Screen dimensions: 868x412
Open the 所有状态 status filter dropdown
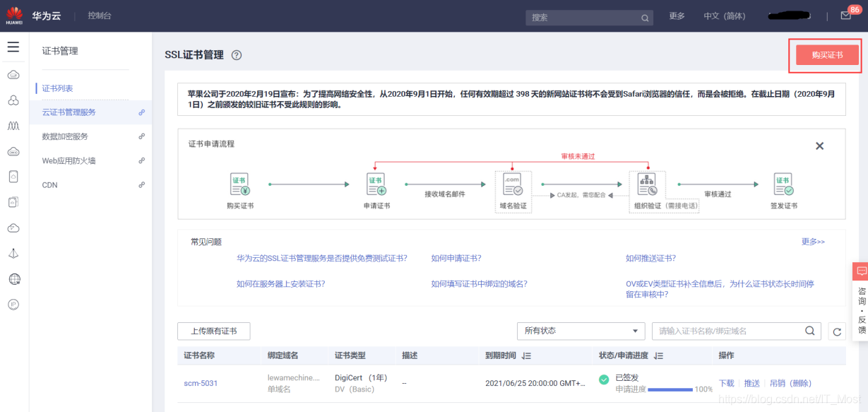[x=581, y=331]
